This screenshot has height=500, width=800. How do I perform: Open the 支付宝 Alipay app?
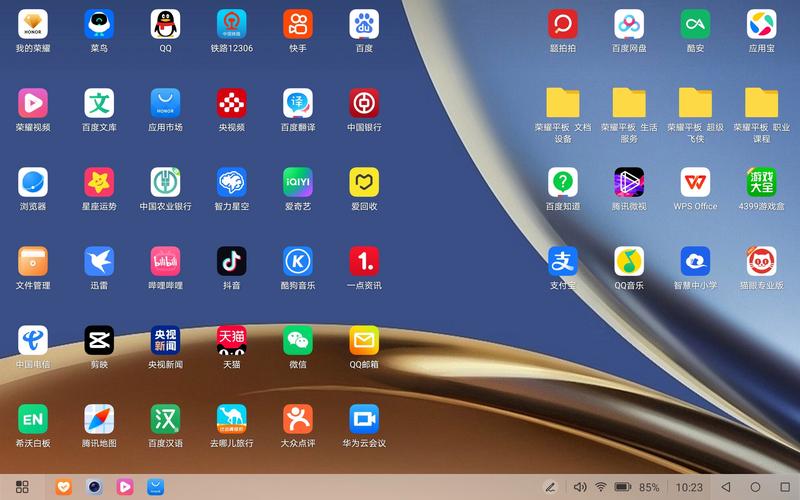coord(563,261)
